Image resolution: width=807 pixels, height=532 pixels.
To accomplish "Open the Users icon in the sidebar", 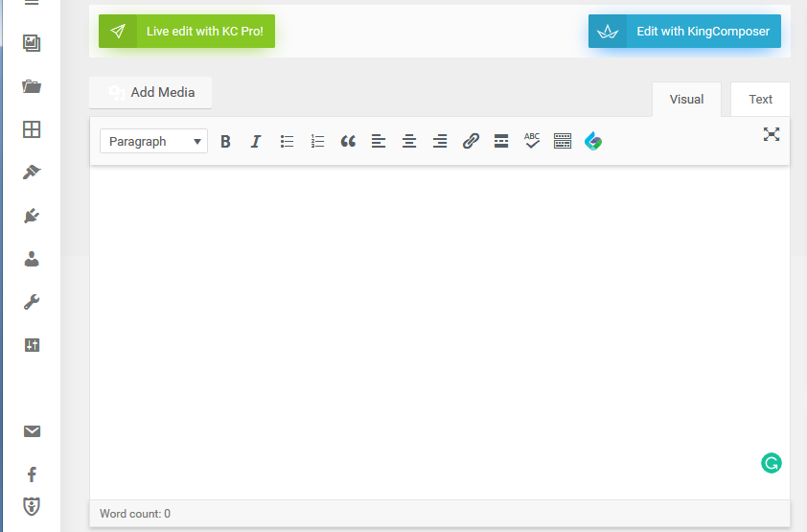I will pyautogui.click(x=32, y=259).
